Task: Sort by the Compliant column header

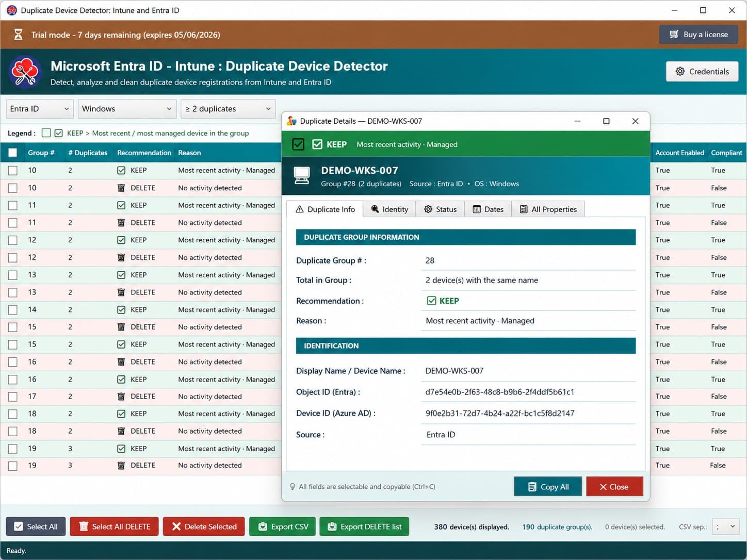Action: (726, 153)
